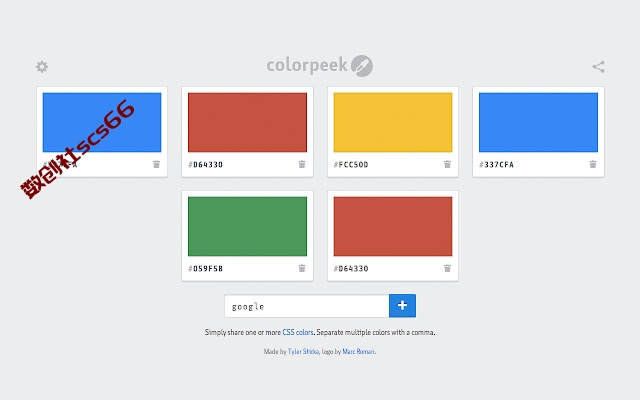Click the share icon
This screenshot has height=400, width=640.
(598, 67)
